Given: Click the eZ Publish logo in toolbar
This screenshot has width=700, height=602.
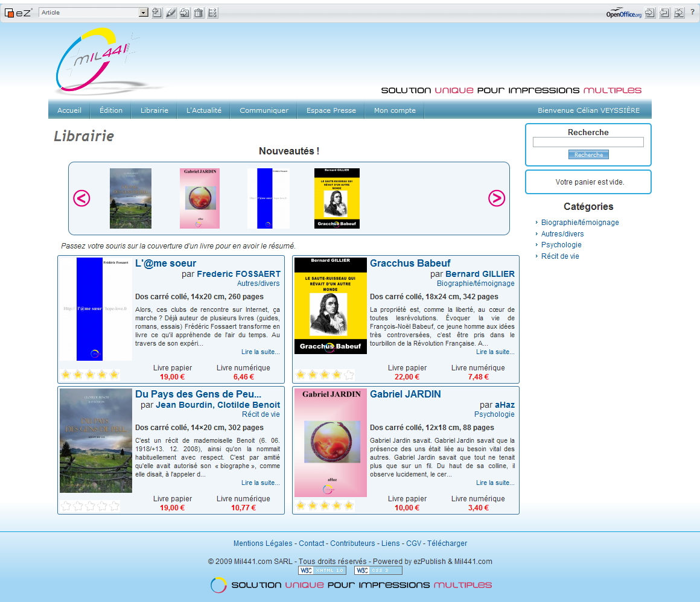Looking at the screenshot, I should [18, 13].
